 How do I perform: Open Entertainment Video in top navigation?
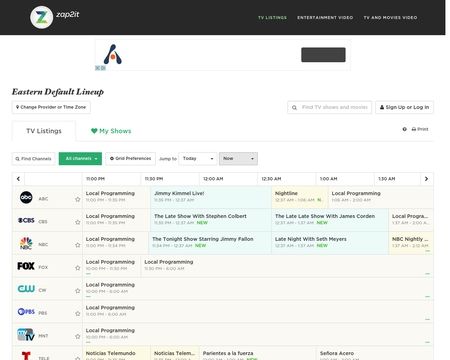[x=325, y=17]
